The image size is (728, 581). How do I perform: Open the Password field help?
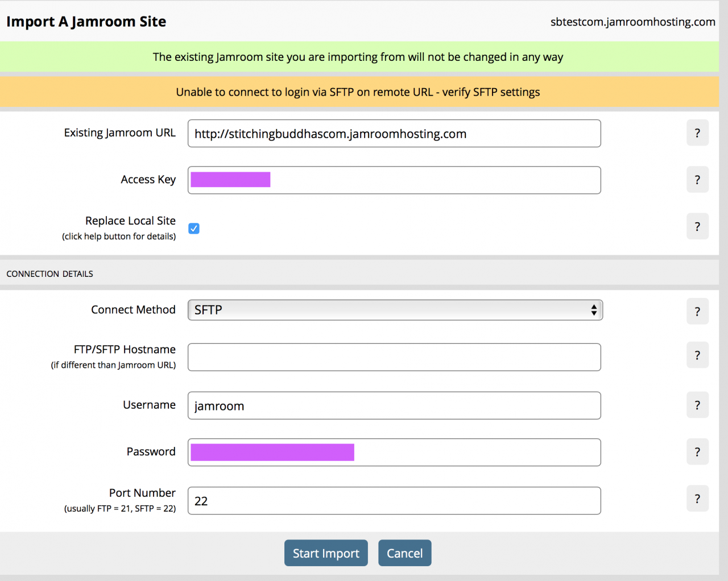tap(697, 452)
